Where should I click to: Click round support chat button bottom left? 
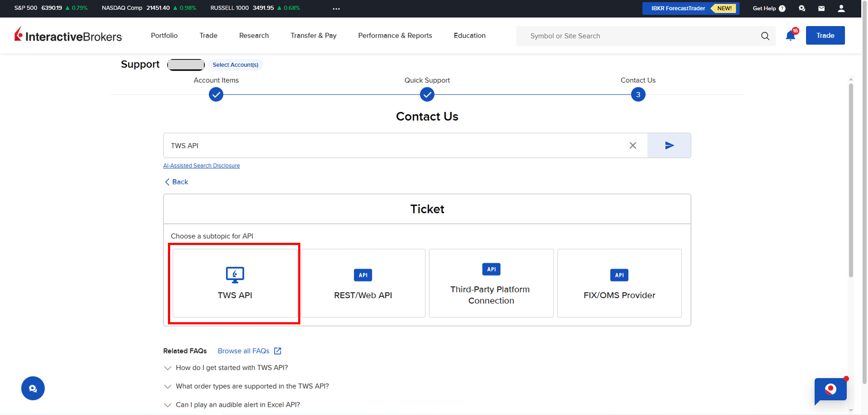(33, 388)
